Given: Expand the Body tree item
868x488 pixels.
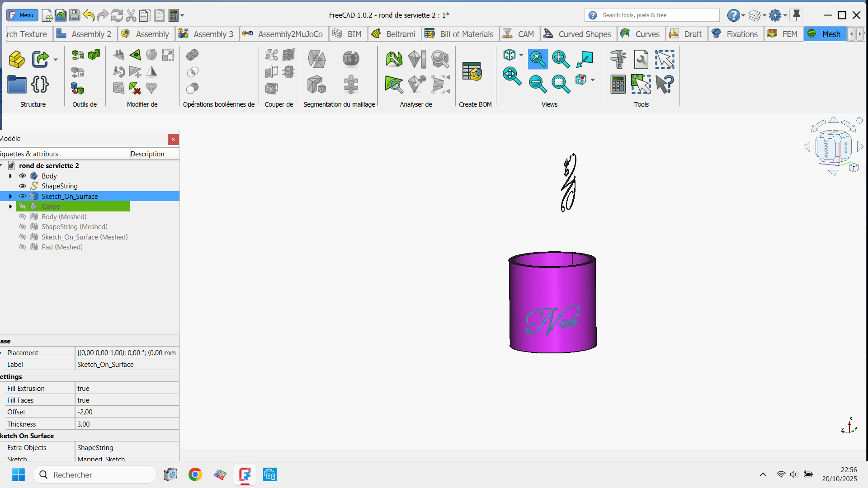Looking at the screenshot, I should [10, 176].
